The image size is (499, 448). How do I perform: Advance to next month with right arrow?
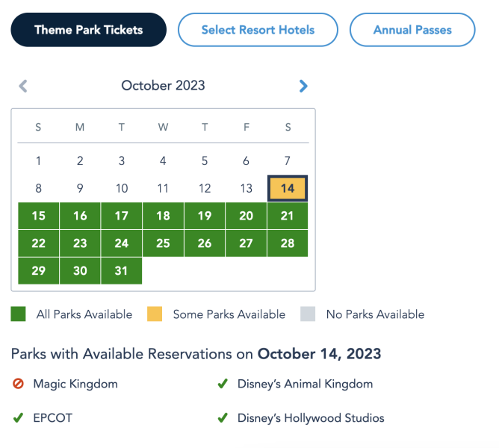coord(303,86)
